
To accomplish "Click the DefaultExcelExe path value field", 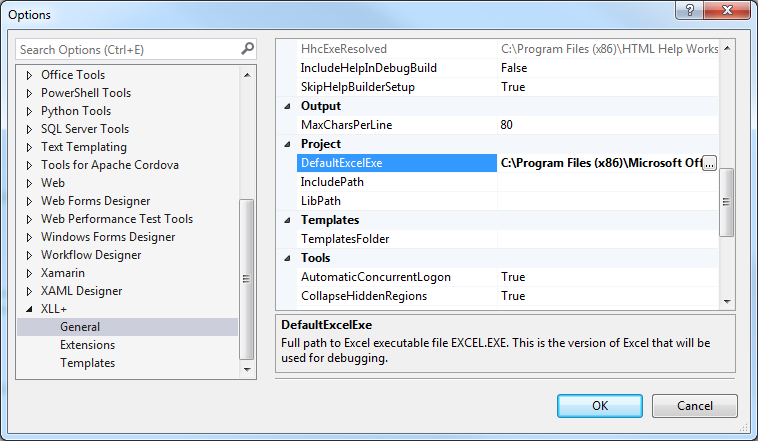I will click(x=599, y=163).
